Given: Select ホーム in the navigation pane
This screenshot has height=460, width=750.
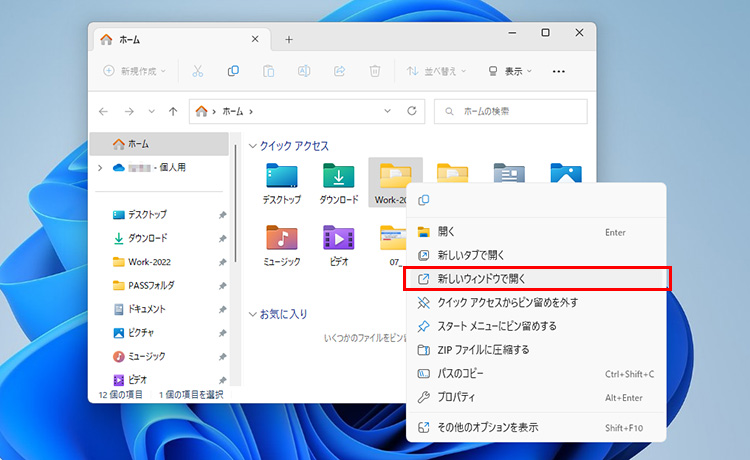Looking at the screenshot, I should 159,144.
